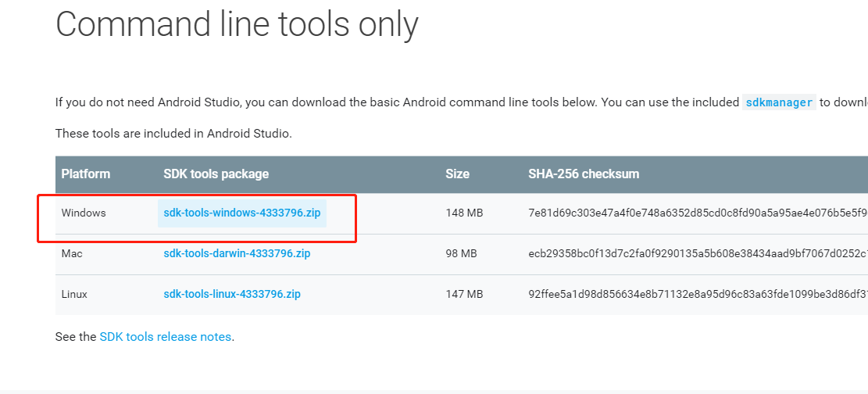Viewport: 868px width, 394px height.
Task: Select the Linux platform cell
Action: tap(74, 294)
